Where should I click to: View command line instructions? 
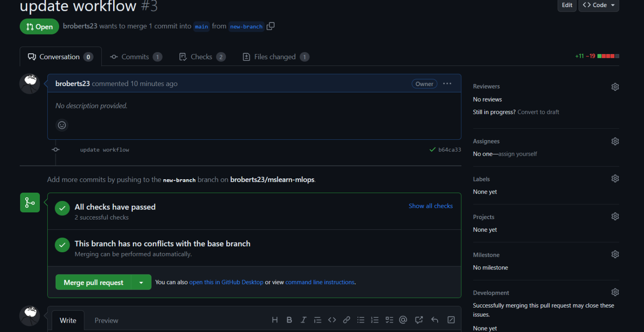click(320, 282)
